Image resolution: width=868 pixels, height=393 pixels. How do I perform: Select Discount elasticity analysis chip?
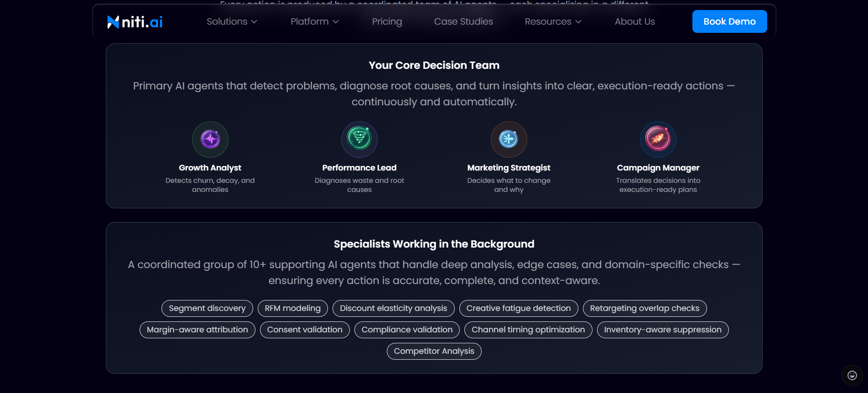pos(393,308)
